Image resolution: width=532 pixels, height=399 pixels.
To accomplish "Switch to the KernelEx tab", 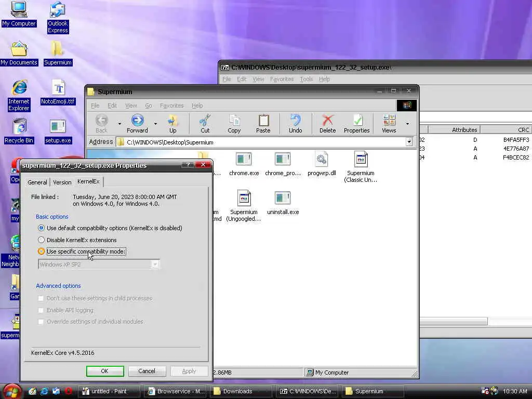I will 88,181.
